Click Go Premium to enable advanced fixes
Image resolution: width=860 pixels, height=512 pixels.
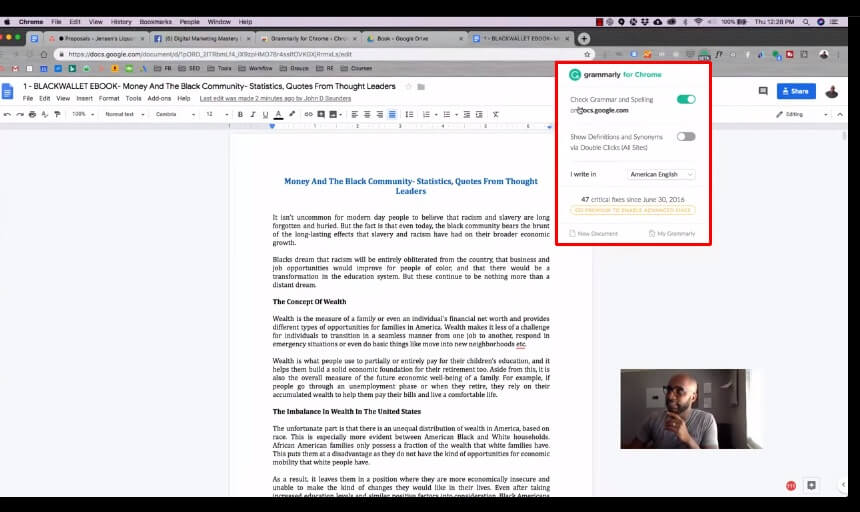(x=633, y=210)
